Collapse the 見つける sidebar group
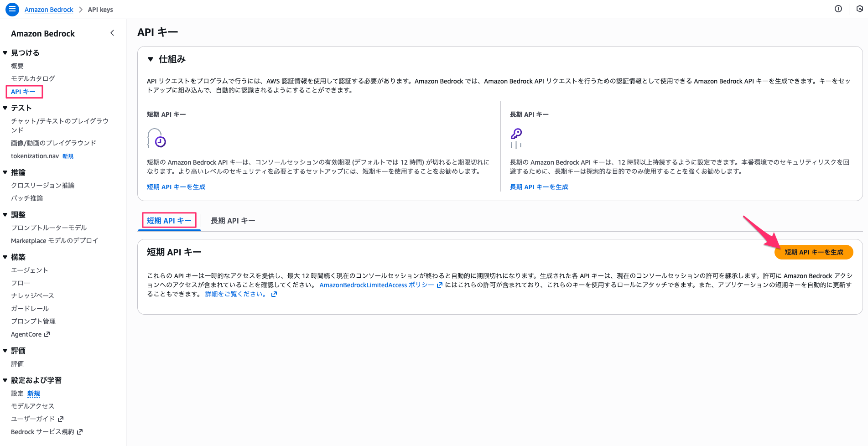Screen dimensions: 868x446 coord(5,53)
